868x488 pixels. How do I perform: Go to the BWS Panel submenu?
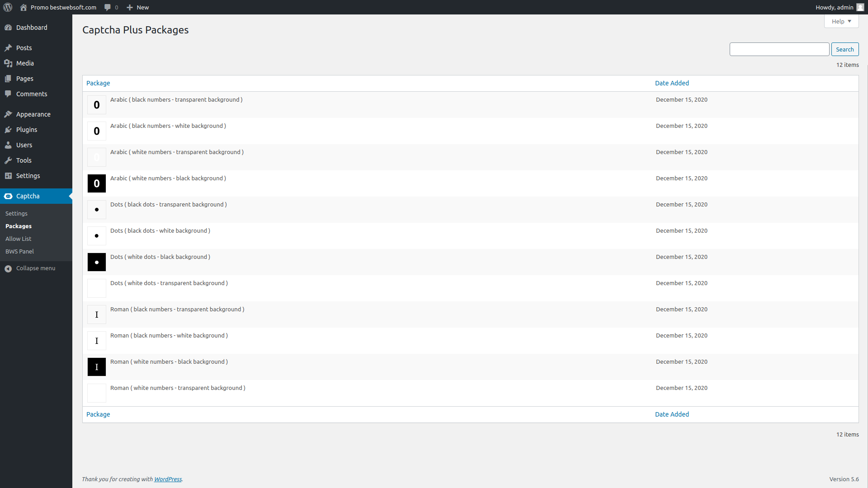coord(19,251)
